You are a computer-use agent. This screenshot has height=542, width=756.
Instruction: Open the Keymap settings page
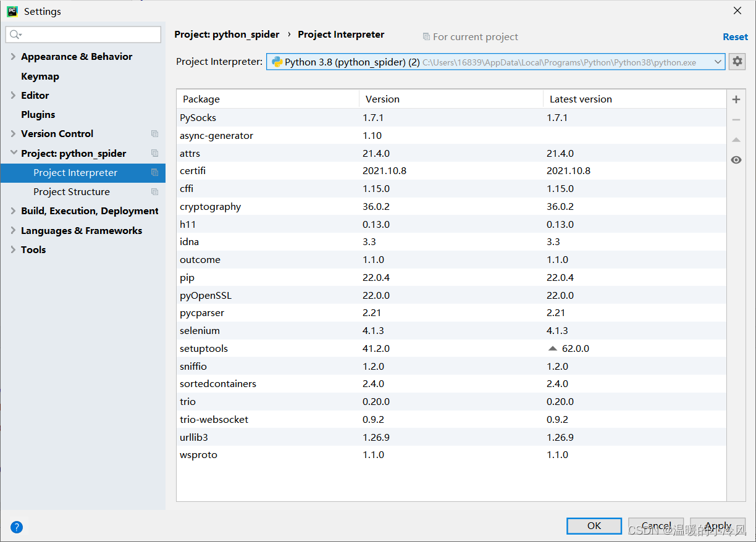tap(40, 77)
